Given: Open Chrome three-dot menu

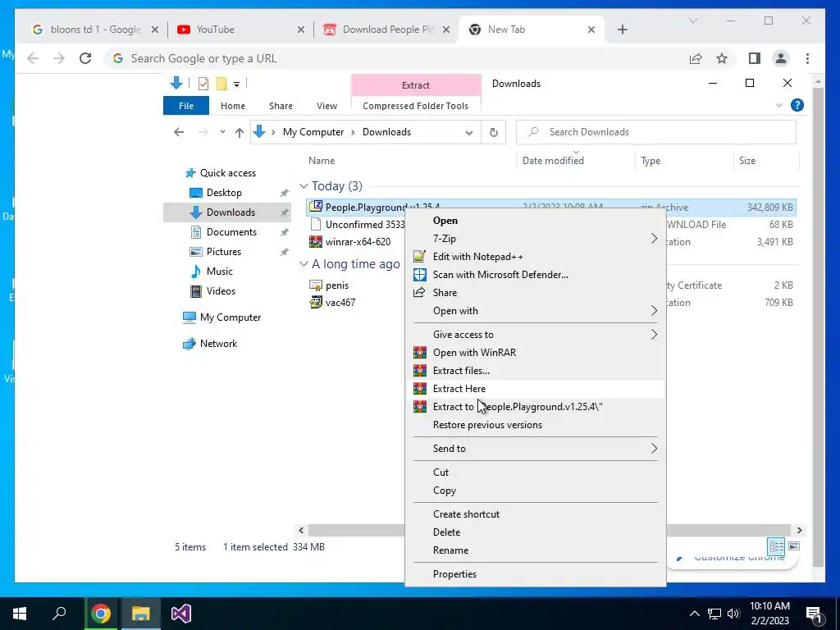Looking at the screenshot, I should click(x=807, y=58).
